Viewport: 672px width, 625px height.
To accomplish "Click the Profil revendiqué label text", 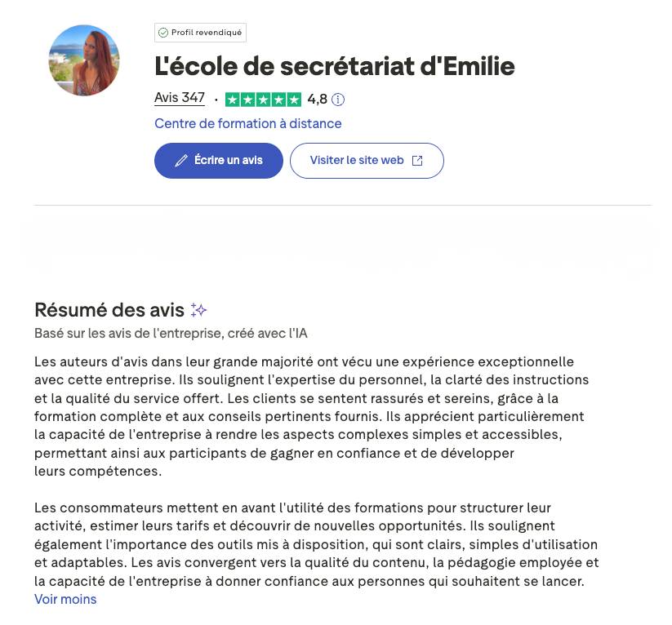I will (207, 33).
